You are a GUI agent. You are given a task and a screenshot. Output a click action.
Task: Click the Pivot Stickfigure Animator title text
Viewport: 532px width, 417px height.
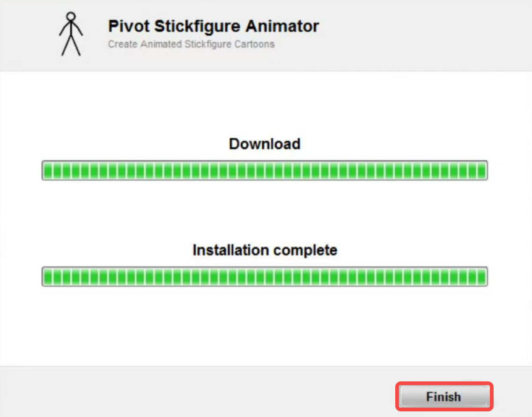213,26
